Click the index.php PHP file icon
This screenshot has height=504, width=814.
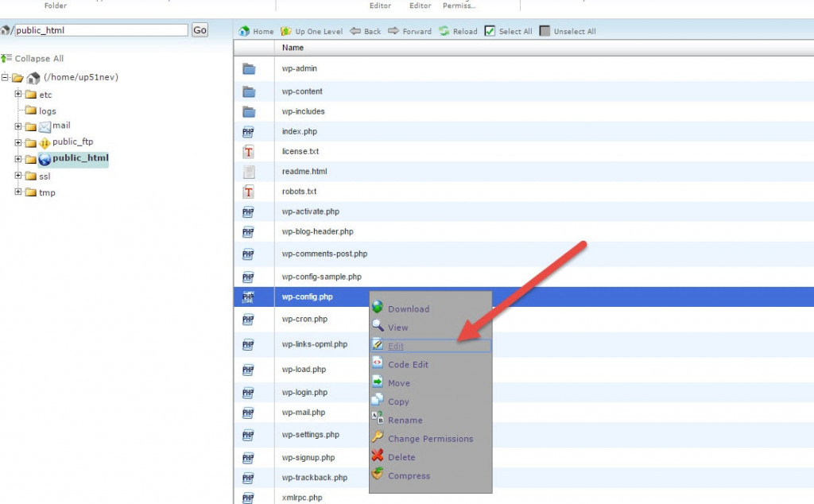248,132
